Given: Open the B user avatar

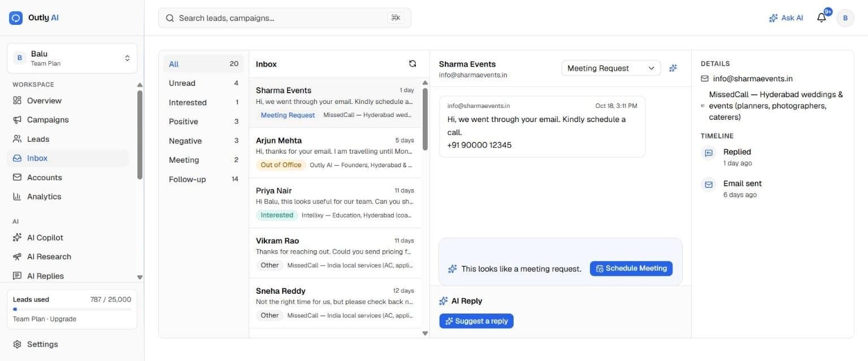Looking at the screenshot, I should [x=845, y=18].
